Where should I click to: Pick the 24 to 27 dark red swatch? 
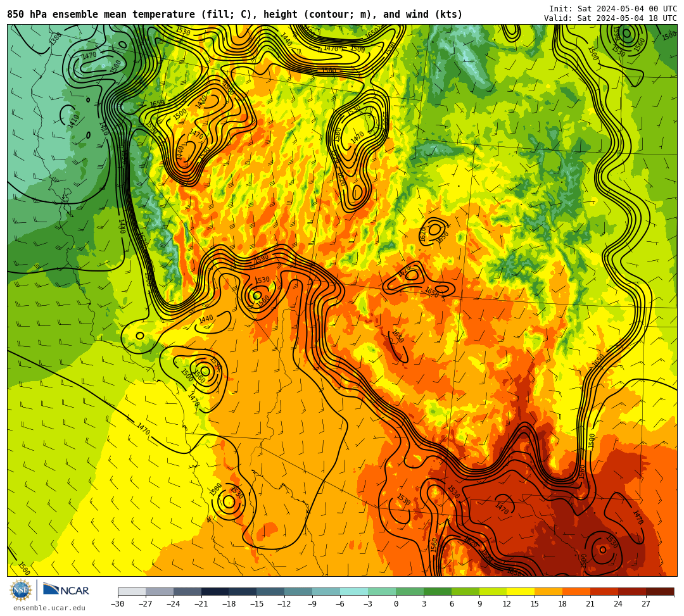[633, 591]
